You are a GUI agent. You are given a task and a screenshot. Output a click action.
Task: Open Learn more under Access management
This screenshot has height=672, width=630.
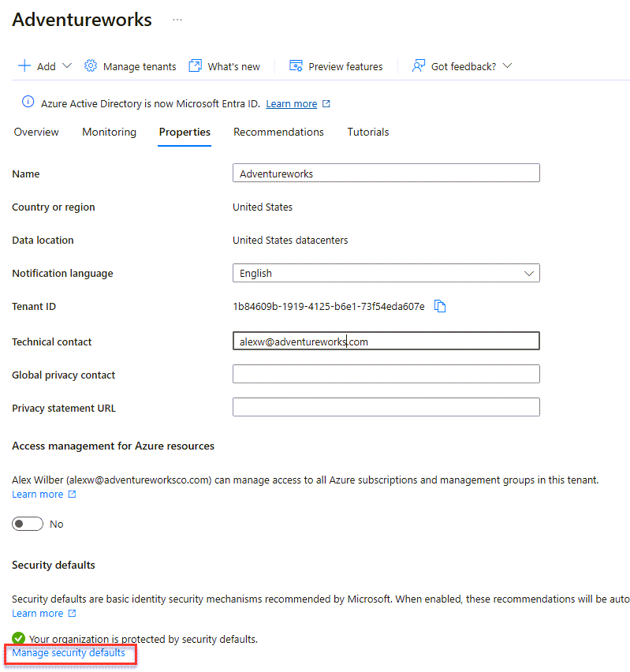click(37, 495)
